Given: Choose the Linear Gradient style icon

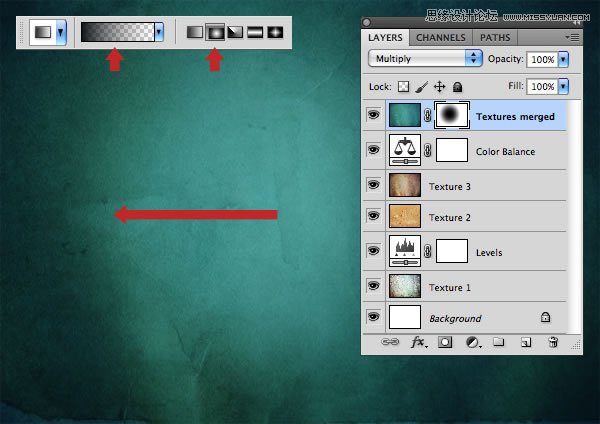Looking at the screenshot, I should tap(195, 32).
